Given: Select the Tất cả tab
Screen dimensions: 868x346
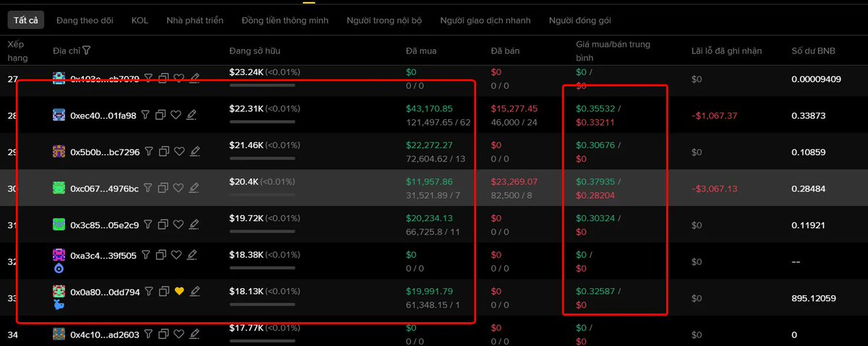Looking at the screenshot, I should [25, 20].
